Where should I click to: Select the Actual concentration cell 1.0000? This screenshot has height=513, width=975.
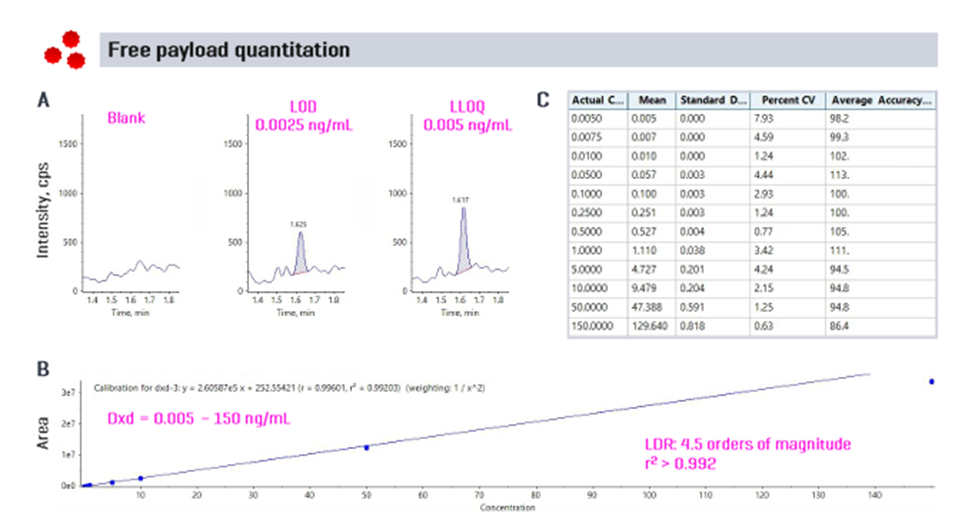click(586, 251)
